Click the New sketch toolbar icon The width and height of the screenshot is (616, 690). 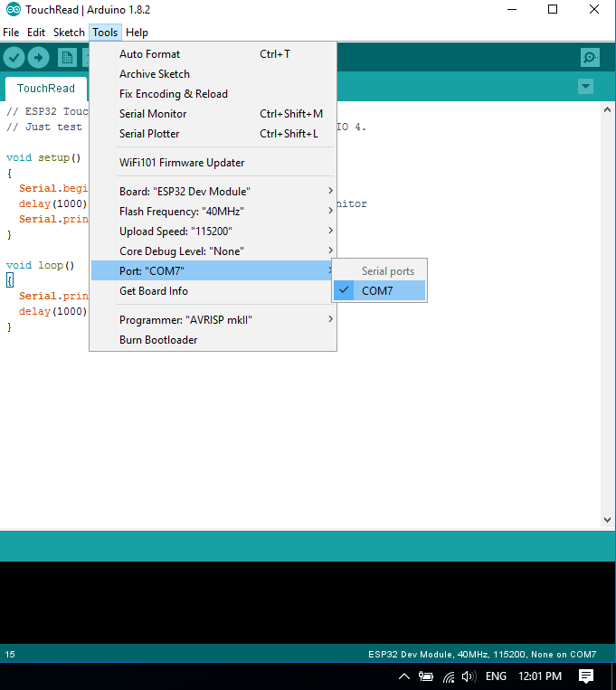click(67, 58)
